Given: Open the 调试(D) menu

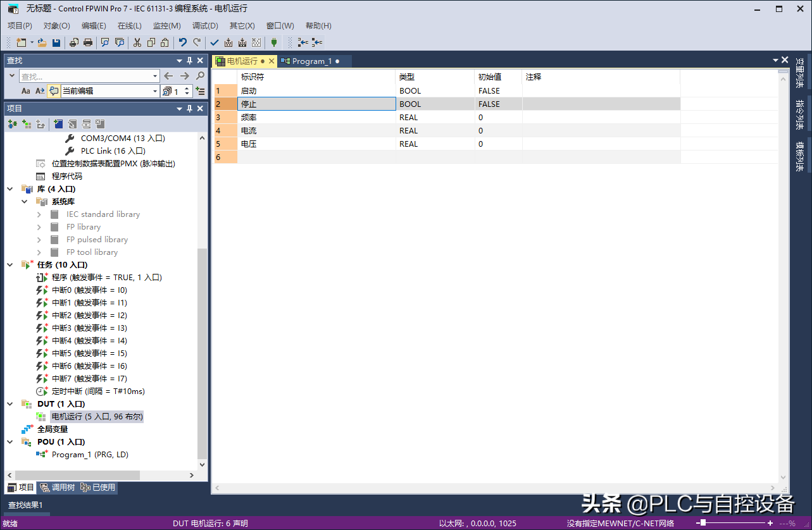Looking at the screenshot, I should point(205,26).
